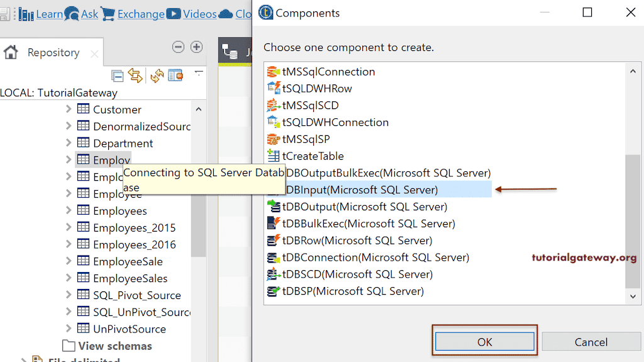Select tDBBulkExec(Microsoft SQL Server) component
The image size is (644, 362).
tap(369, 223)
